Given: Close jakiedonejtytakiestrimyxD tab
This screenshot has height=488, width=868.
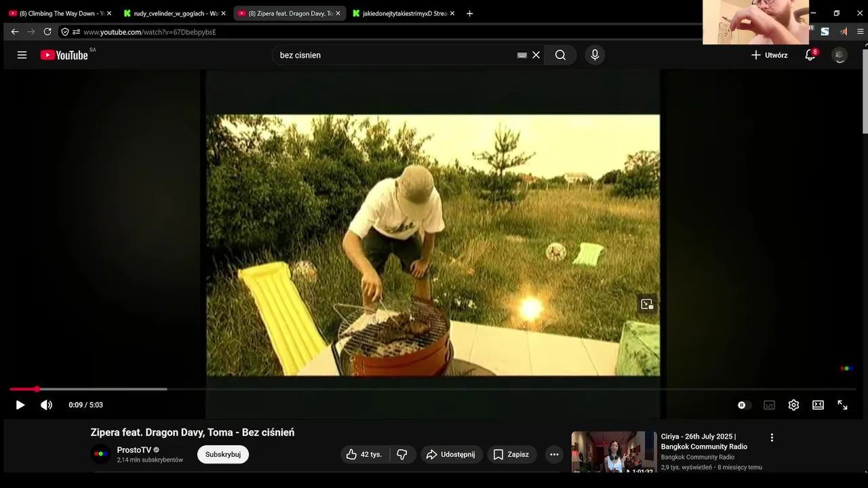Looking at the screenshot, I should (x=452, y=14).
